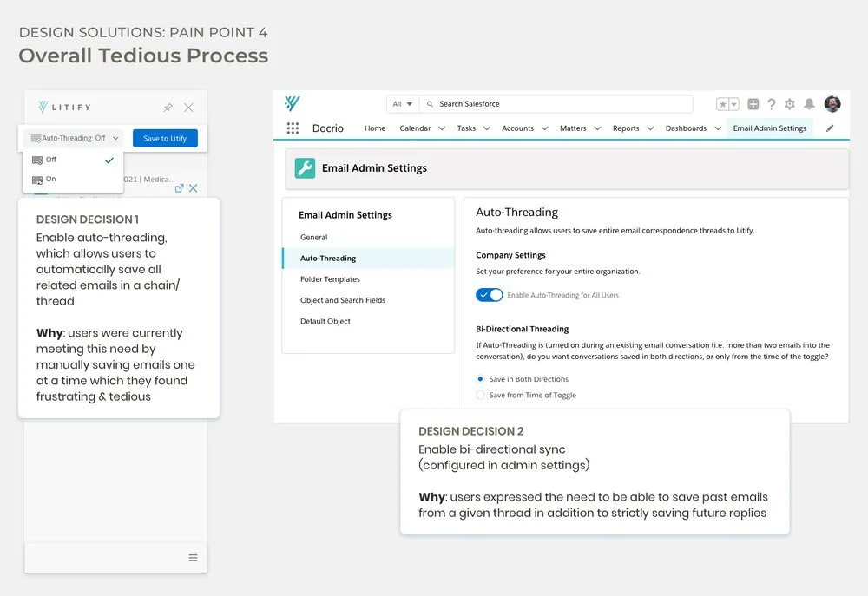Expand the Tasks tab chevron
Screen dimensions: 868x596
[x=487, y=128]
